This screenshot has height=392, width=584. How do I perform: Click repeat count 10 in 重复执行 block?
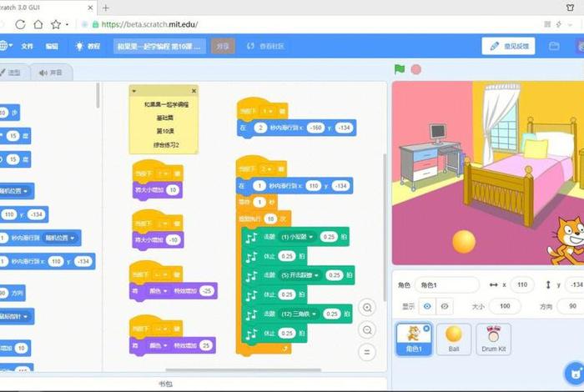(270, 219)
